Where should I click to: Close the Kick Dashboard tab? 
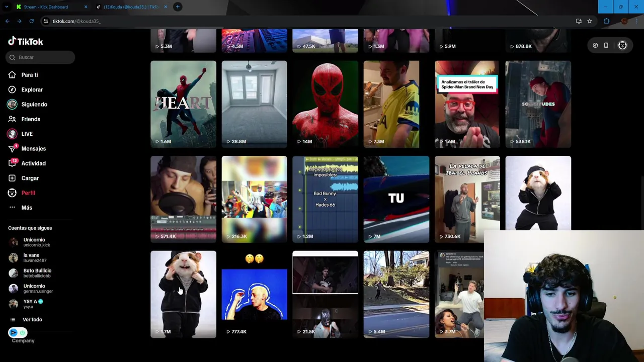click(86, 7)
